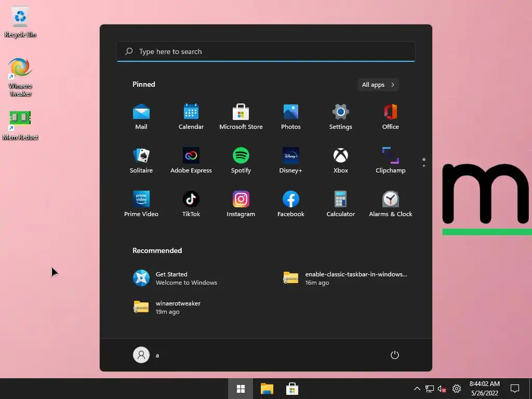Open Solitaire game
The width and height of the screenshot is (532, 399).
pyautogui.click(x=141, y=161)
